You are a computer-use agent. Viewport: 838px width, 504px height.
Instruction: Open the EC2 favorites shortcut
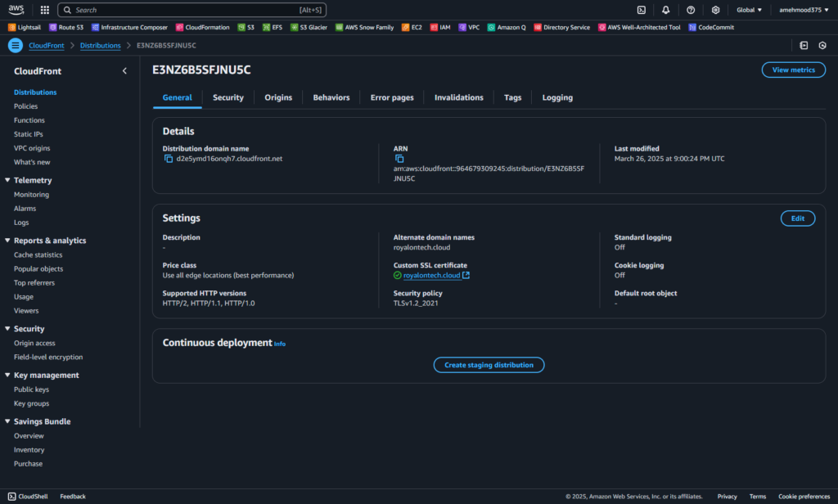pyautogui.click(x=412, y=27)
